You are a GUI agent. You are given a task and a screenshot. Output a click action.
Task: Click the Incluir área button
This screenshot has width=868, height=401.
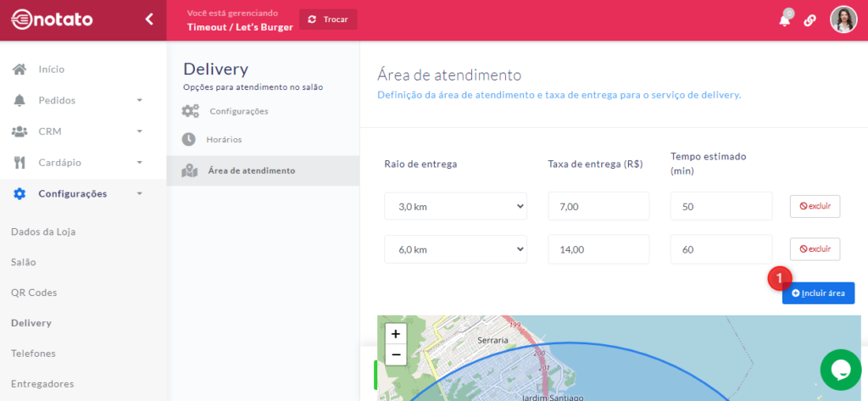(818, 292)
